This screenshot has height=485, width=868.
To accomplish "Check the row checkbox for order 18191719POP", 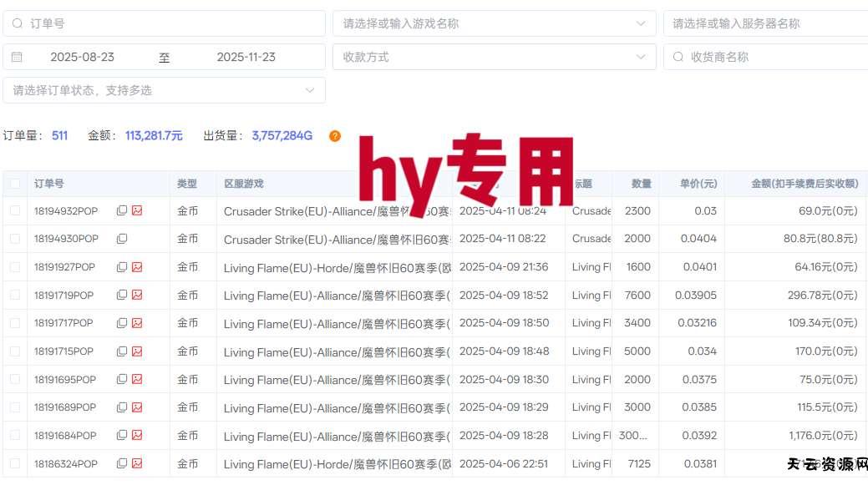I will point(15,295).
